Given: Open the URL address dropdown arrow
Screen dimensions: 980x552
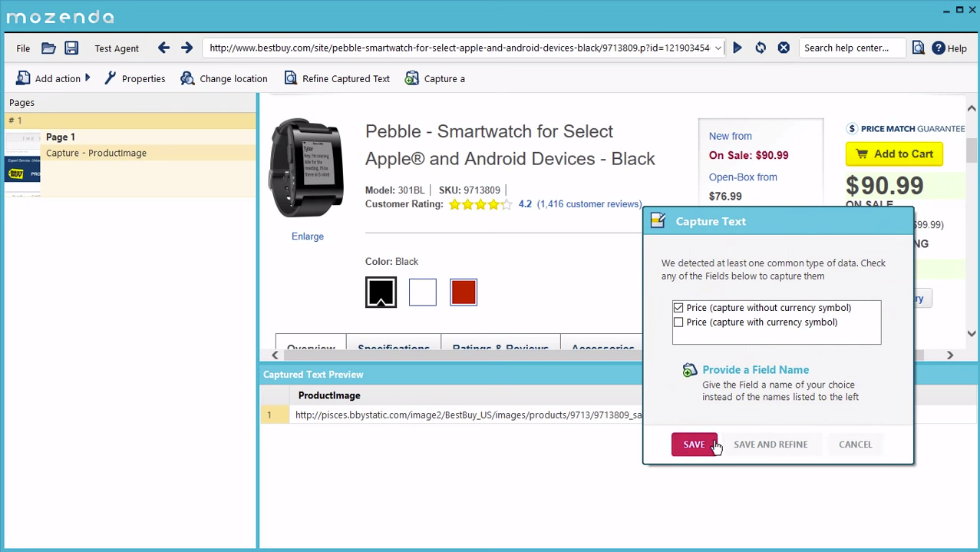Looking at the screenshot, I should tap(718, 48).
